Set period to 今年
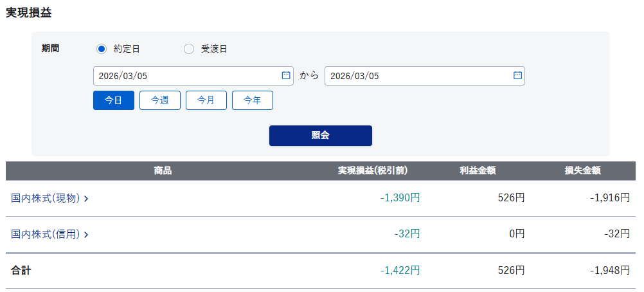This screenshot has height=292, width=644. (x=253, y=100)
